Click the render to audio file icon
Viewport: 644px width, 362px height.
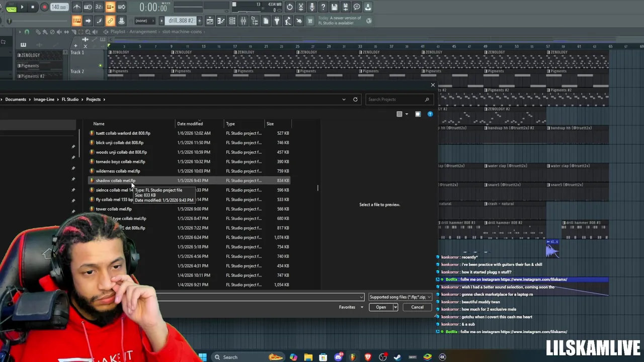pos(346,7)
